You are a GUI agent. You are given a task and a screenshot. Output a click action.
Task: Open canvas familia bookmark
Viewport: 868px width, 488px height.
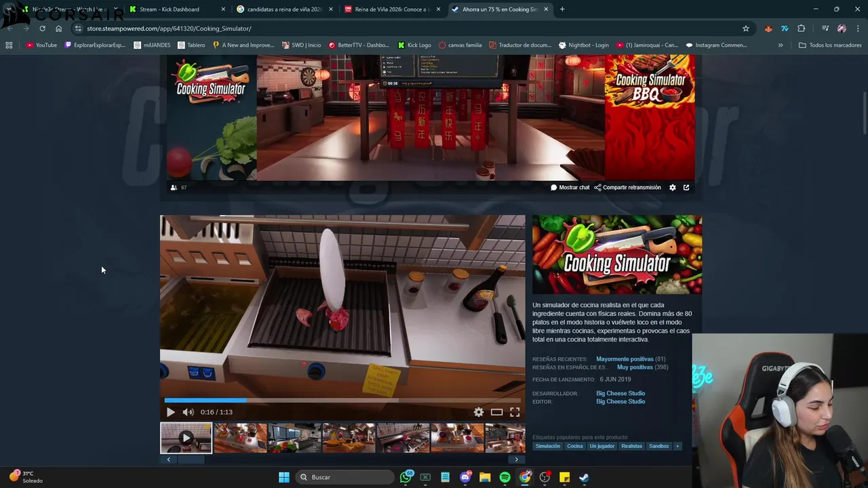460,45
